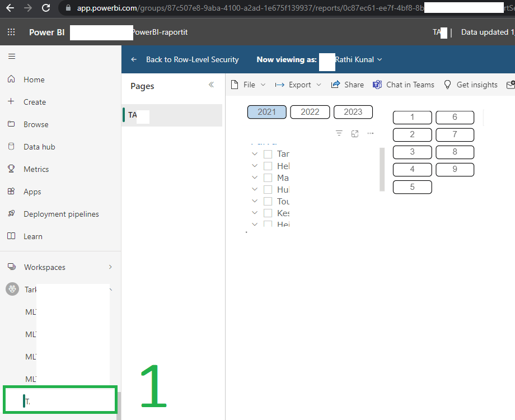Open more options (...) for the visual

pos(371,133)
